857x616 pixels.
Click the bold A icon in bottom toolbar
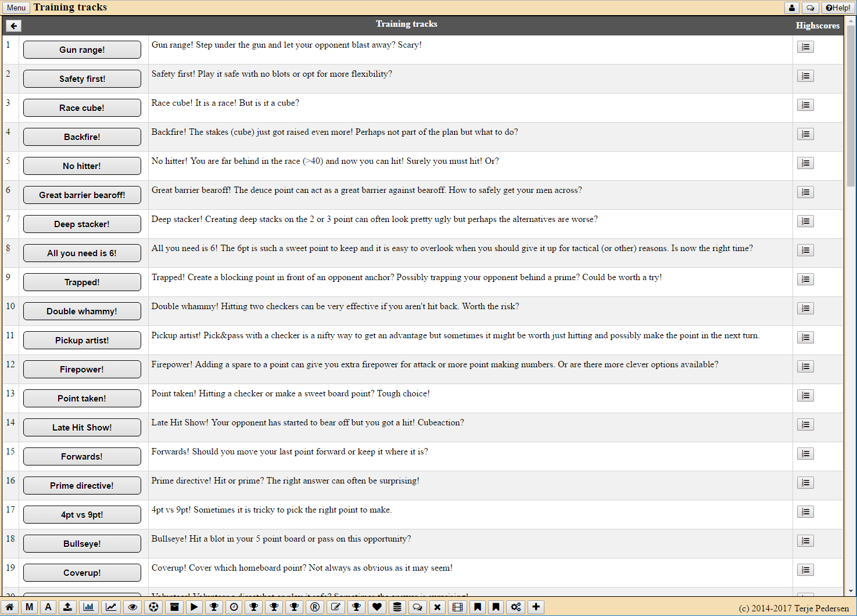48,607
